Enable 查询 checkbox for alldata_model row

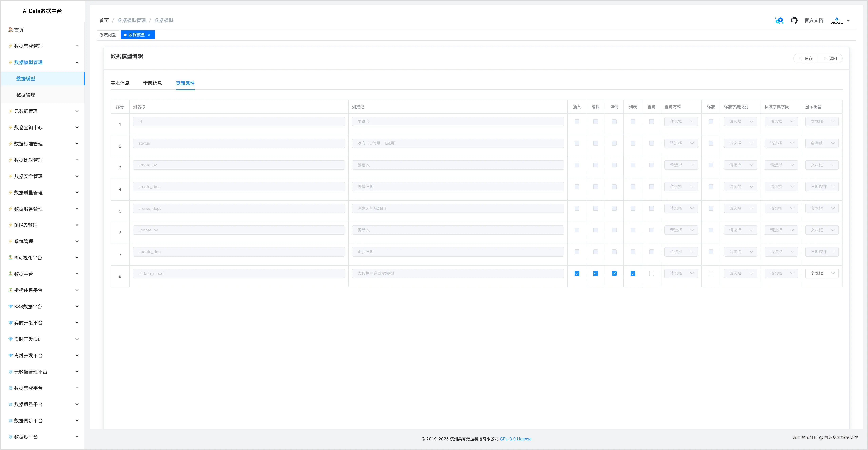click(651, 273)
